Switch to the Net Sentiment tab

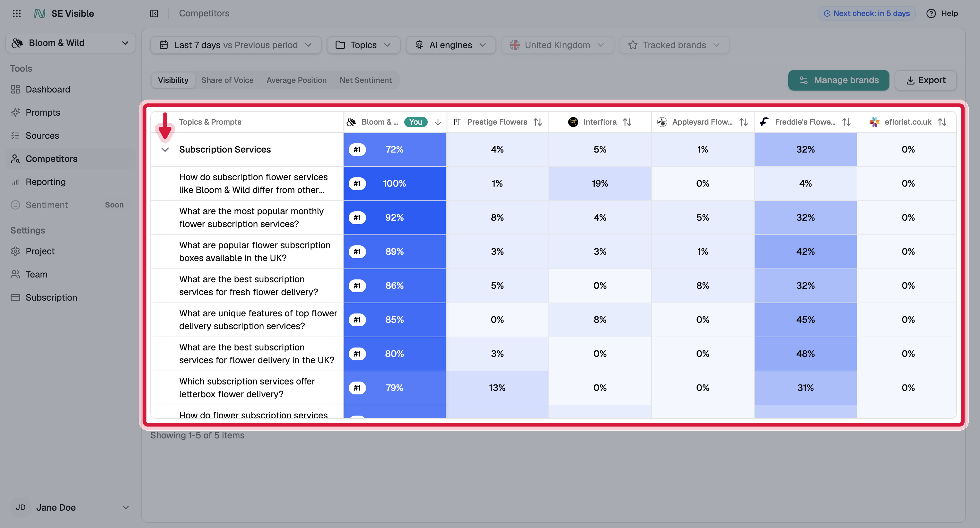[365, 80]
